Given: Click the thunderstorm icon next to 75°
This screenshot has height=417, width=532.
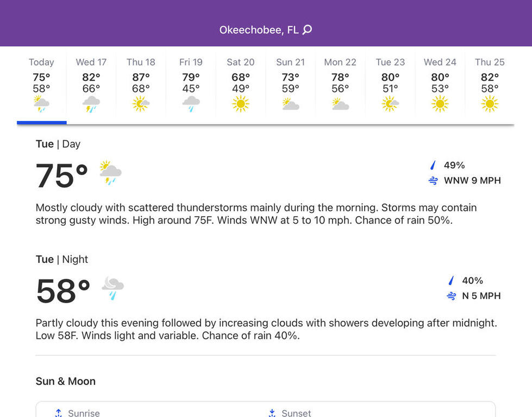Looking at the screenshot, I should 110,173.
